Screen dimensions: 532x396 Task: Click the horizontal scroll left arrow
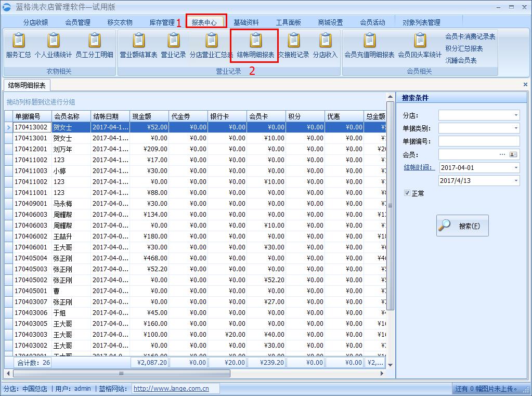[x=8, y=373]
